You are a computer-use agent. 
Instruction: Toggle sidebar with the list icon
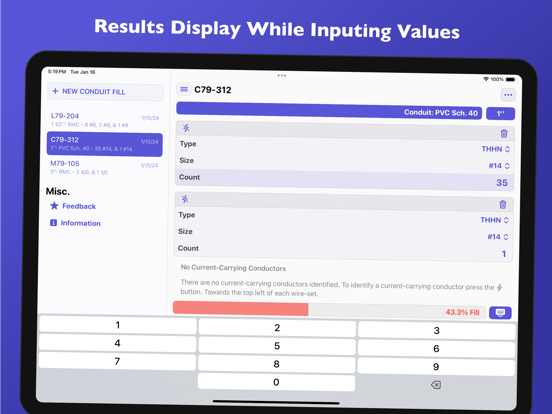click(x=184, y=89)
